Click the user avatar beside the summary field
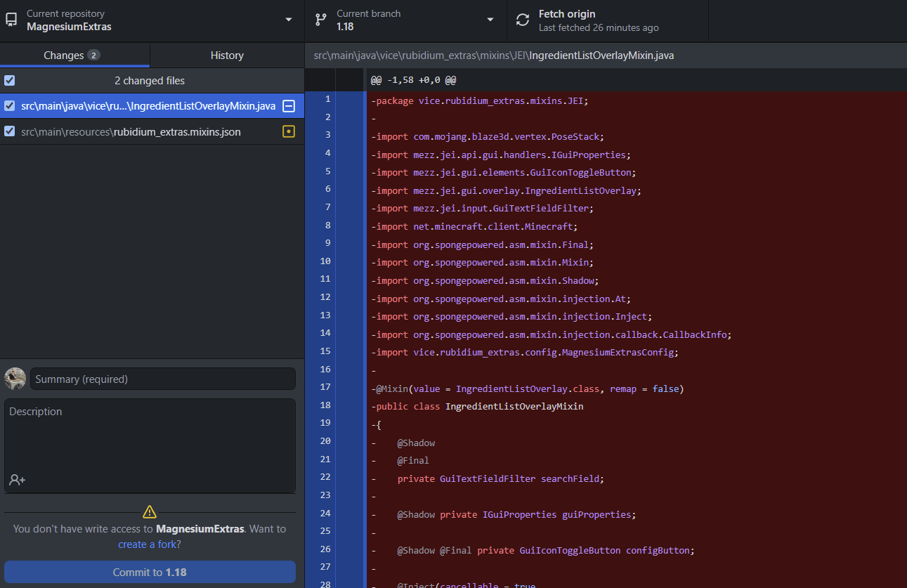The height and width of the screenshot is (588, 907). tap(15, 379)
